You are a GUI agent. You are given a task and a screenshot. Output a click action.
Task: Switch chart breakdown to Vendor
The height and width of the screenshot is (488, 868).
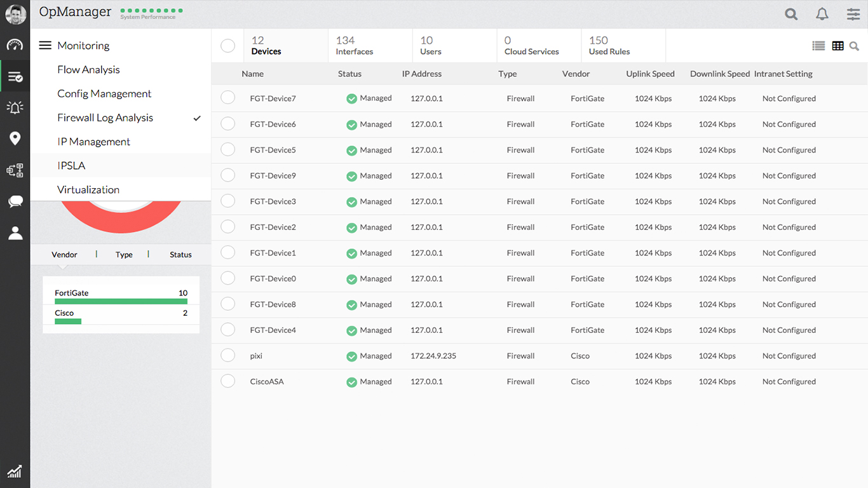pyautogui.click(x=64, y=255)
